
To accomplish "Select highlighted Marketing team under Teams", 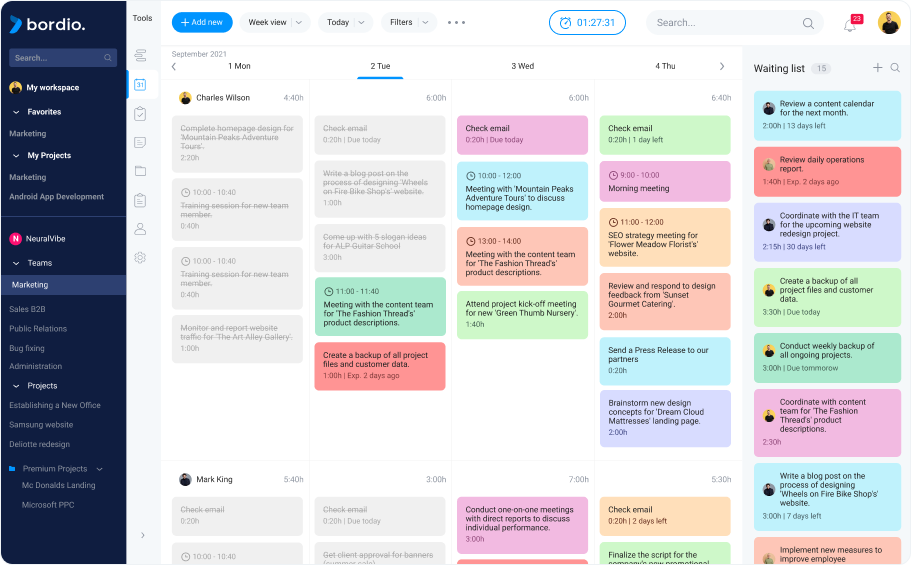I will click(63, 285).
